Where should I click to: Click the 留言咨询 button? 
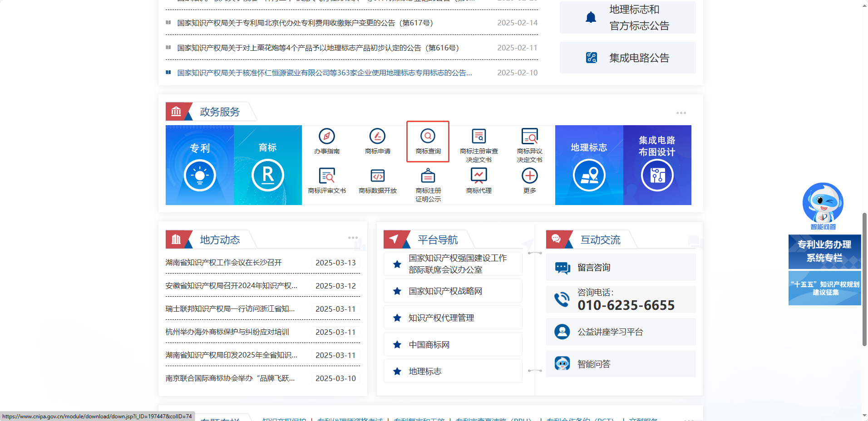coord(594,268)
